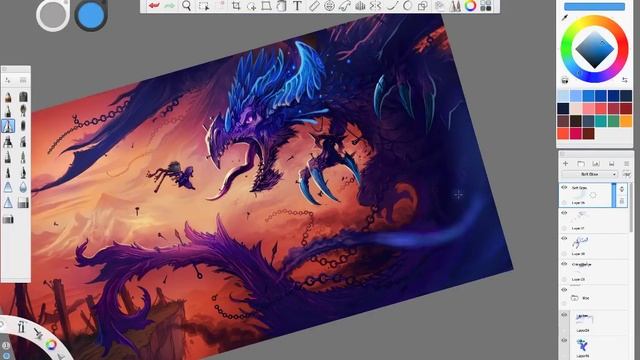Viewport: 640px width, 360px height.
Task: Click the layer panel vertical scrollbar
Action: (631, 208)
